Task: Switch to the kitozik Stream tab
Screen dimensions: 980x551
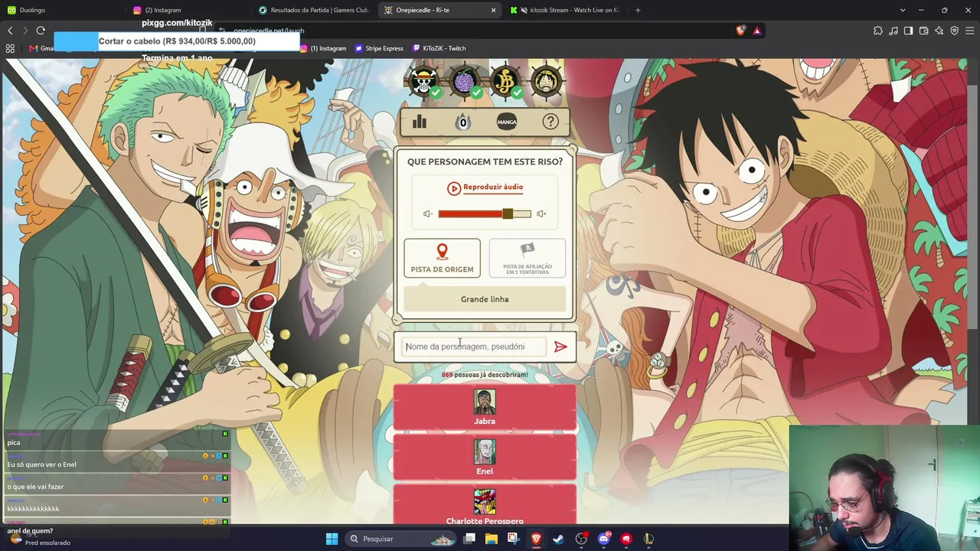Action: coord(563,10)
